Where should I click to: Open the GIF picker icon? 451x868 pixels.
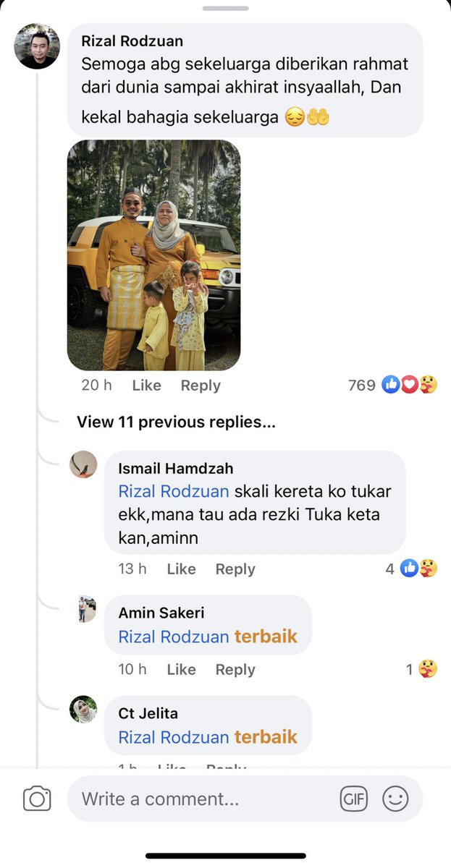(x=354, y=799)
